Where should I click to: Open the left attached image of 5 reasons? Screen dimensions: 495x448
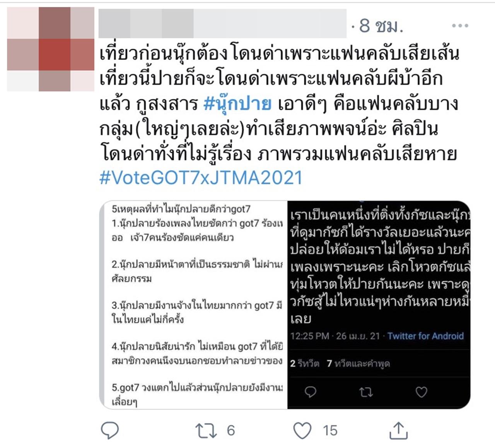[193, 305]
